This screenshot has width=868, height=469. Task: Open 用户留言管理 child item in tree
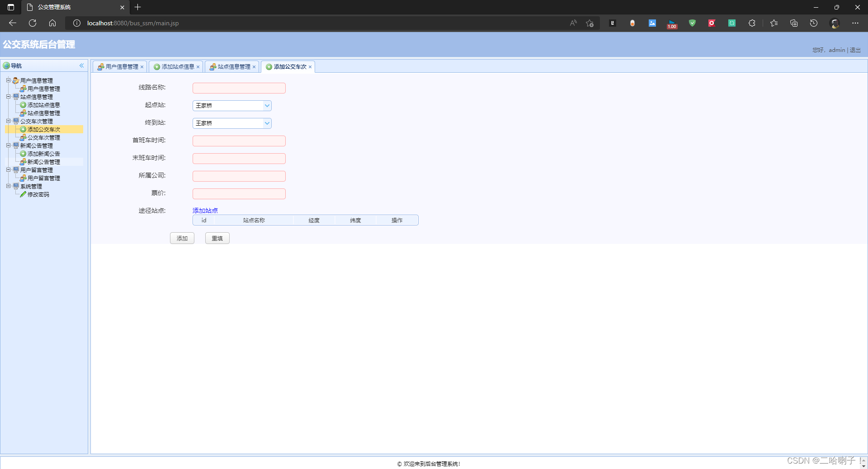(43, 178)
